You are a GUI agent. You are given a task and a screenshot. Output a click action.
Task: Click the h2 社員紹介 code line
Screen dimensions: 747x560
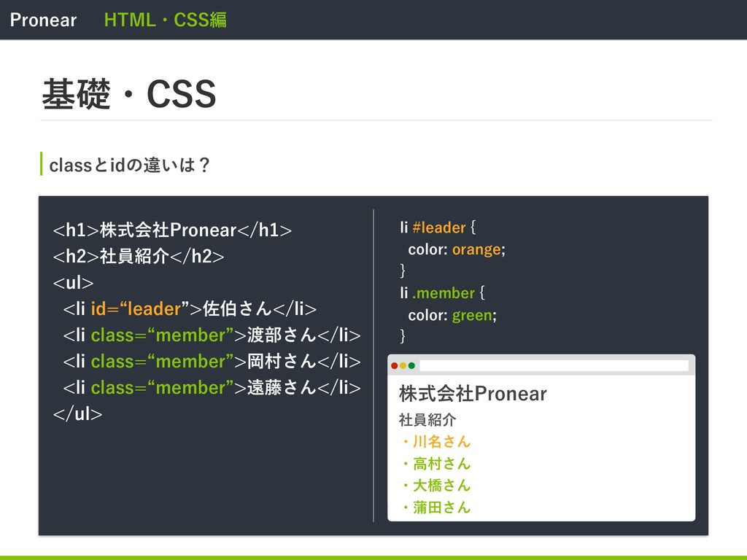(139, 257)
